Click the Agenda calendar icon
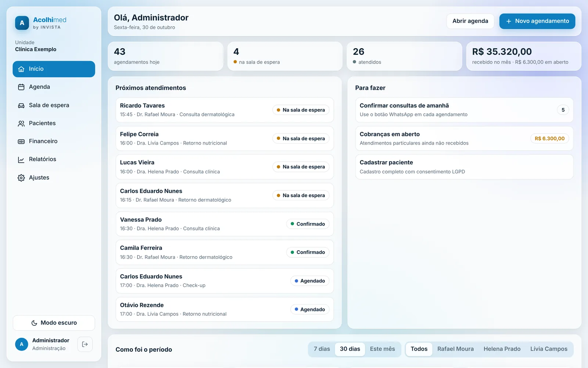The width and height of the screenshot is (588, 368). coord(21,87)
